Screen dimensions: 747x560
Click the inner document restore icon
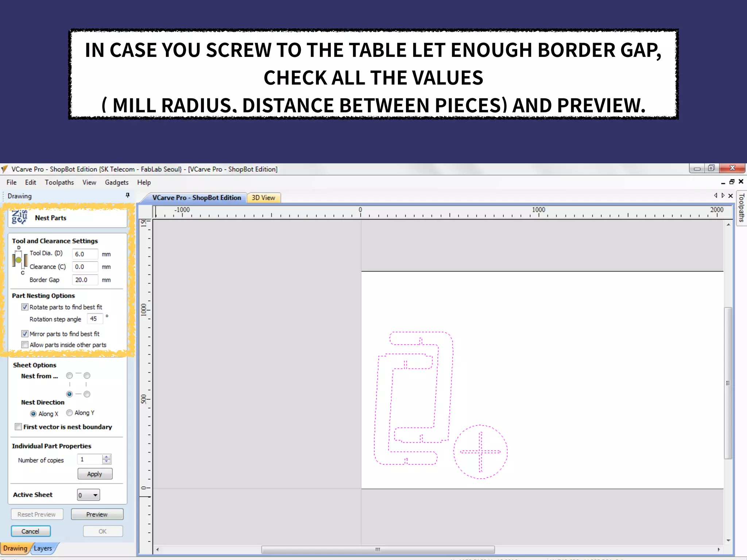pyautogui.click(x=732, y=182)
